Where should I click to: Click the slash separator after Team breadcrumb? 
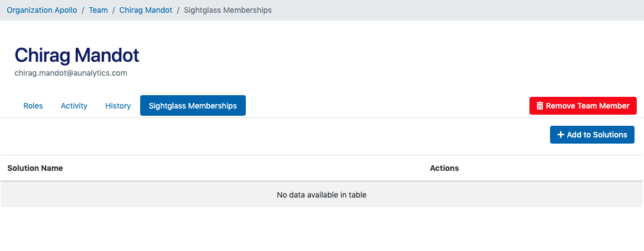[113, 10]
